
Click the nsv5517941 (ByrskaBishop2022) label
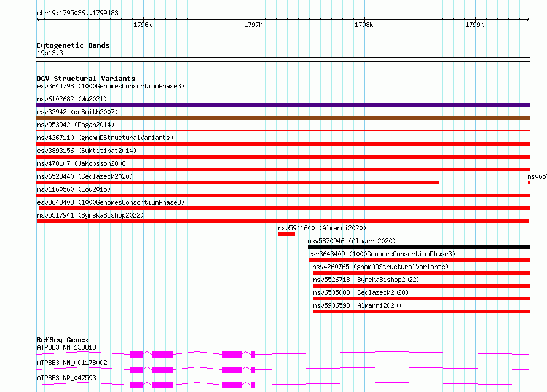[90, 215]
